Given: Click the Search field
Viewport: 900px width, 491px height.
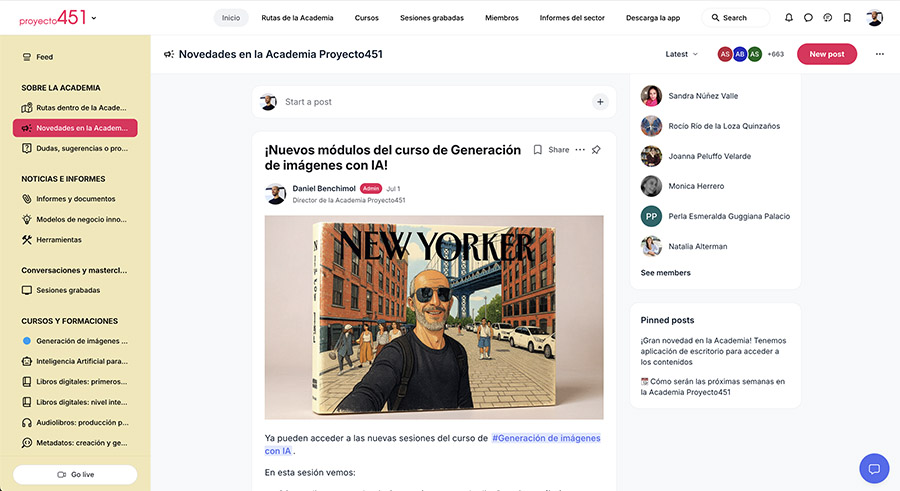Looking at the screenshot, I should 735,18.
